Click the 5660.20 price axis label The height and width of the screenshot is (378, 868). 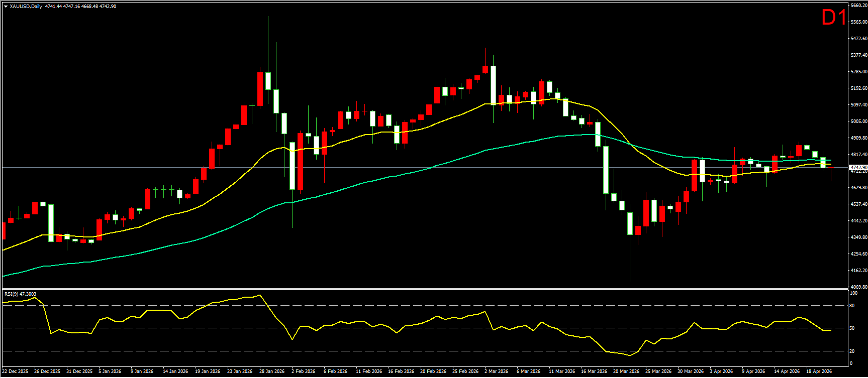pyautogui.click(x=858, y=6)
